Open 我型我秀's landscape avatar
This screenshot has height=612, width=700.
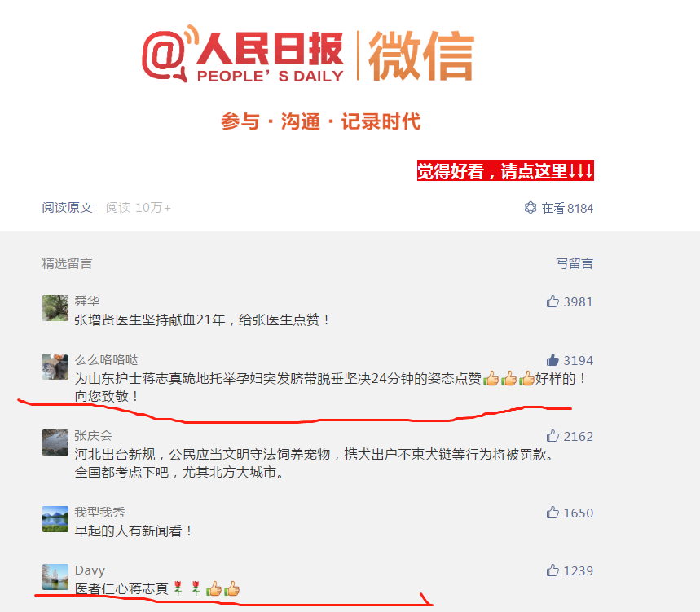[55, 519]
